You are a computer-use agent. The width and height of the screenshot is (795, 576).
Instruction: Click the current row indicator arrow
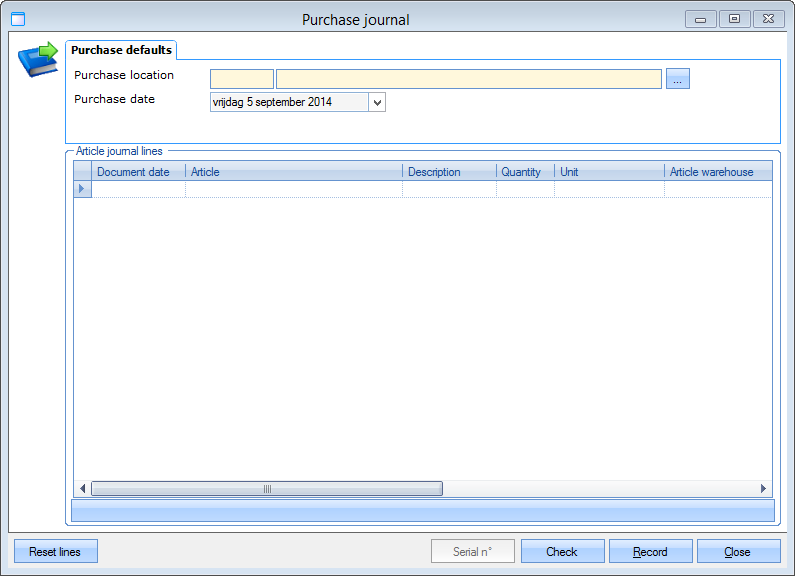click(x=82, y=189)
